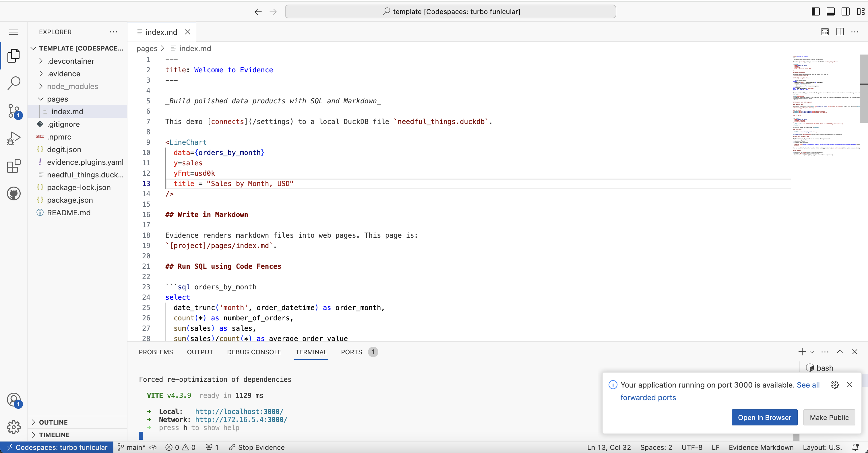Split the editor right
Screen dimensions: 868x453
pyautogui.click(x=840, y=32)
